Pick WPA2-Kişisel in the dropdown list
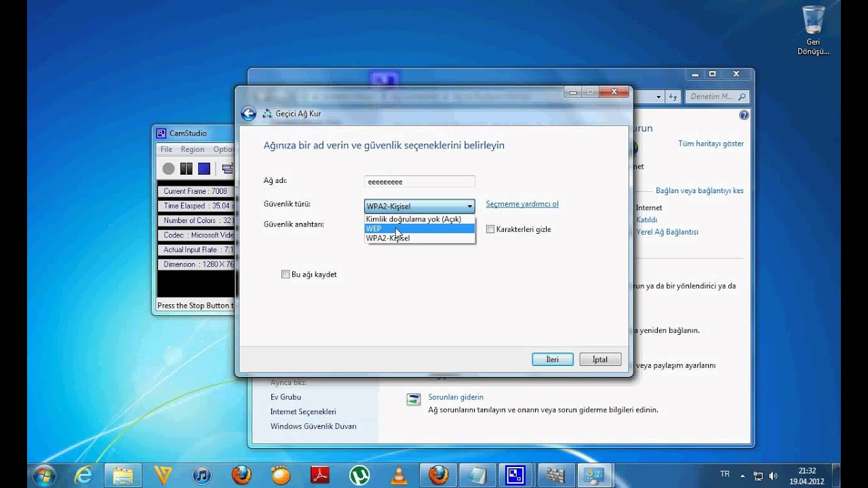This screenshot has height=488, width=868. pos(420,239)
